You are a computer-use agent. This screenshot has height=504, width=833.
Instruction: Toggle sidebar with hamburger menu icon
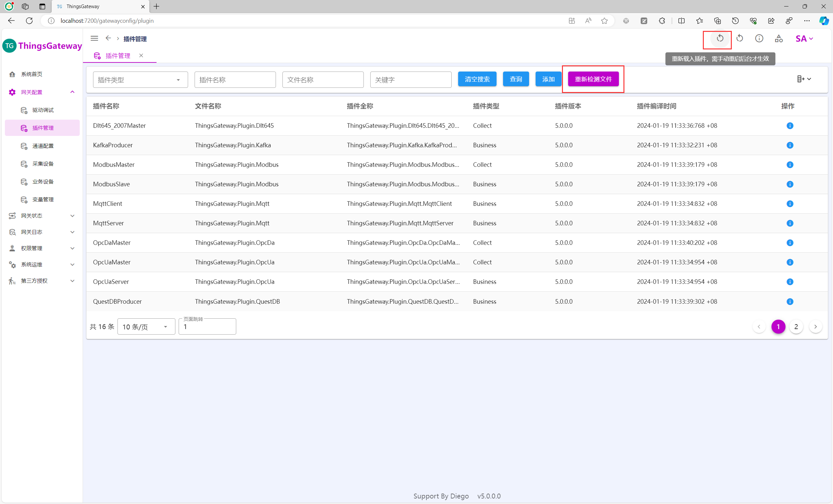(94, 38)
